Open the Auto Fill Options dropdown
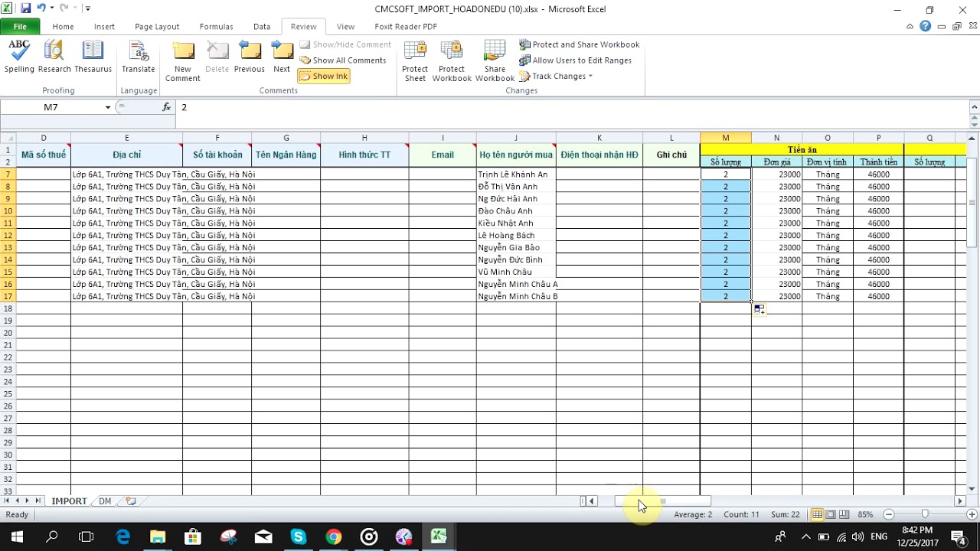Image resolution: width=980 pixels, height=551 pixels. pyautogui.click(x=759, y=309)
